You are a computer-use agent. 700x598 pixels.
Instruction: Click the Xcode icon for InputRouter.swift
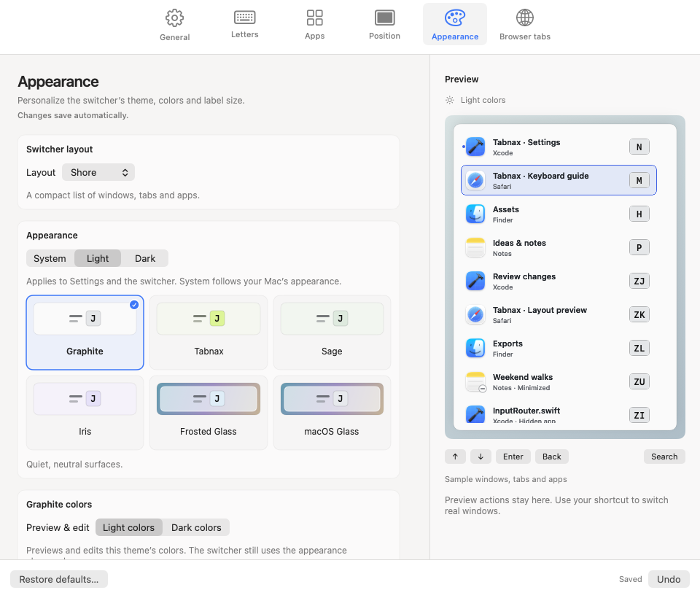point(475,414)
